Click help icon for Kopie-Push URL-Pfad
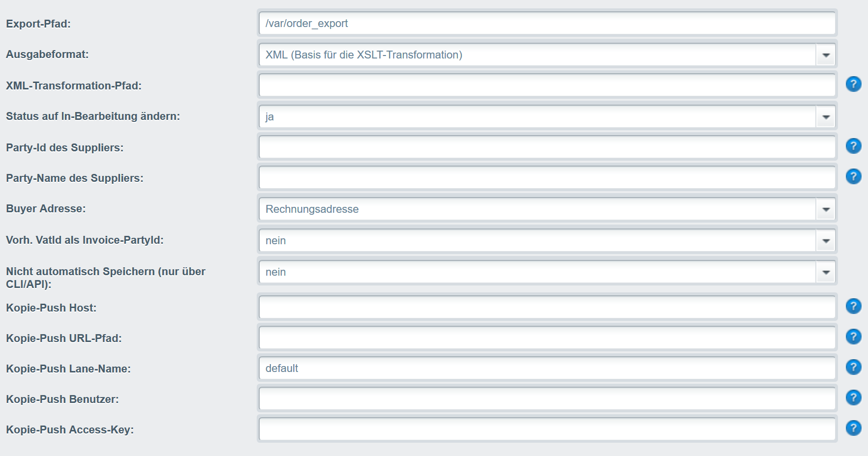The height and width of the screenshot is (456, 868). pos(853,337)
